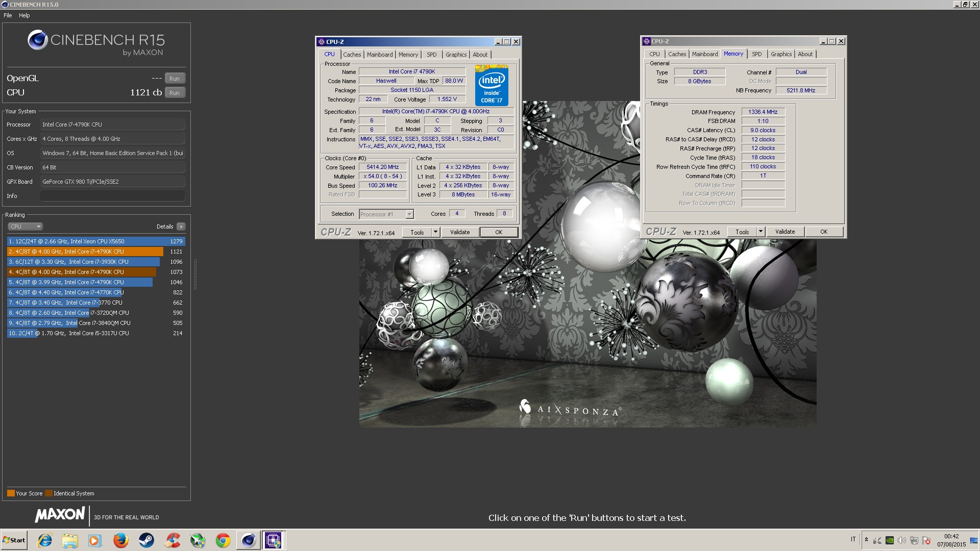
Task: Open the volume speaker tray icon
Action: point(902,540)
